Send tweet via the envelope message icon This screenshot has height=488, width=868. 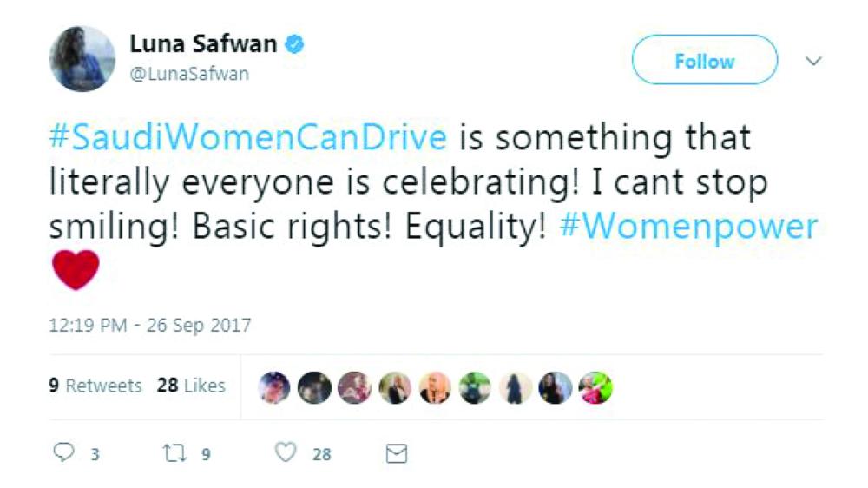396,453
